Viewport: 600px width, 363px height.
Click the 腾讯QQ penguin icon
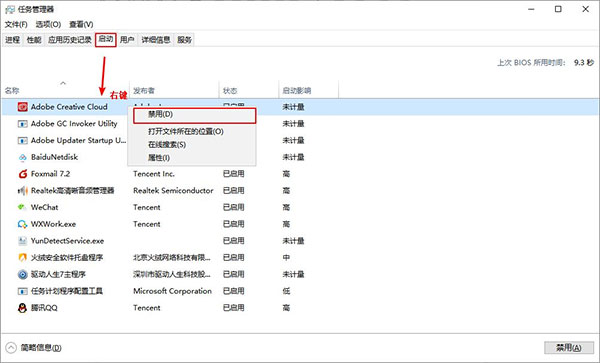23,308
